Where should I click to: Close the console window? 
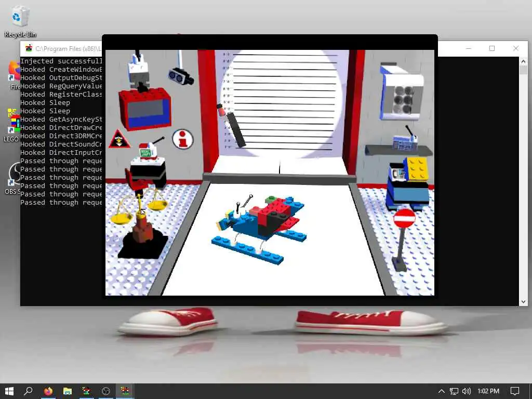[x=516, y=48]
